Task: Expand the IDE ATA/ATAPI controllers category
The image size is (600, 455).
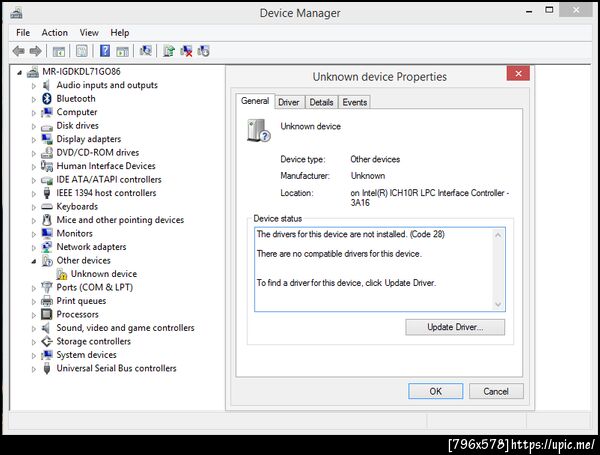Action: coord(34,180)
